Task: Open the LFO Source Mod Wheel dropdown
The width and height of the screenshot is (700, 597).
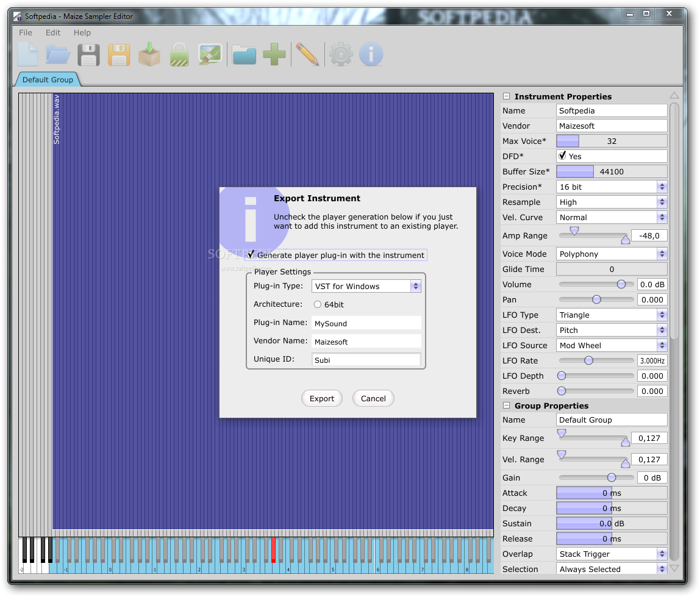Action: (x=612, y=345)
